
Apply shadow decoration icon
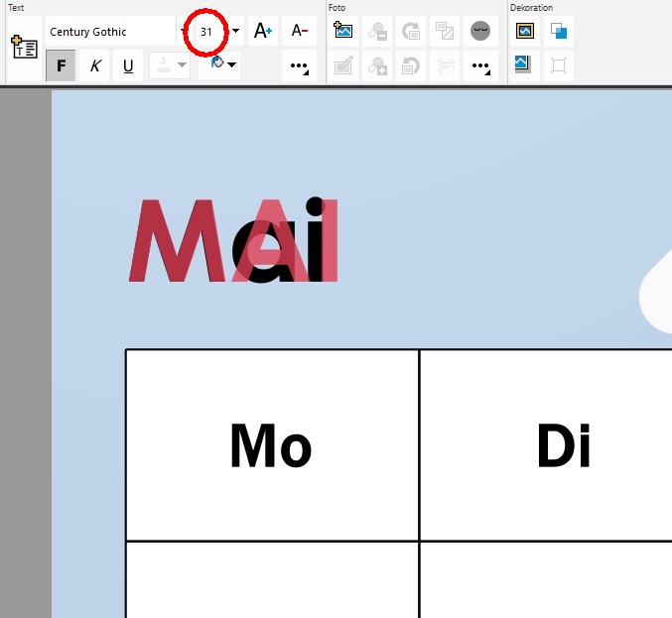(523, 65)
